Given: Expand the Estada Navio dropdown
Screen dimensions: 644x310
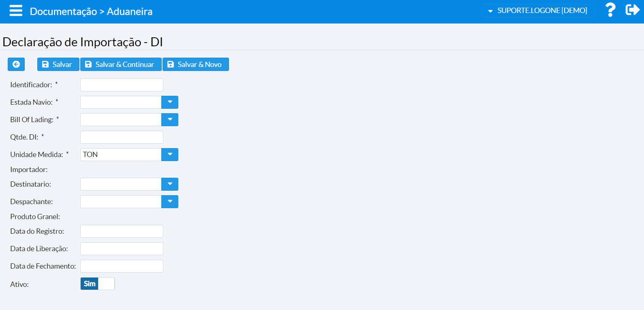Looking at the screenshot, I should click(x=170, y=102).
